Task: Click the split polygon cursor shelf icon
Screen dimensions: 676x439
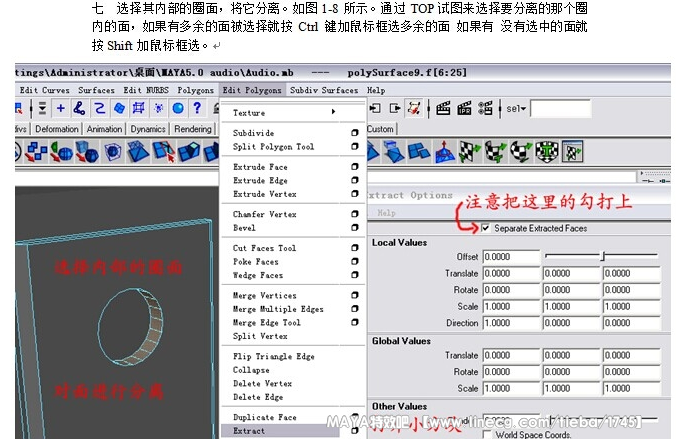Action: [x=164, y=152]
